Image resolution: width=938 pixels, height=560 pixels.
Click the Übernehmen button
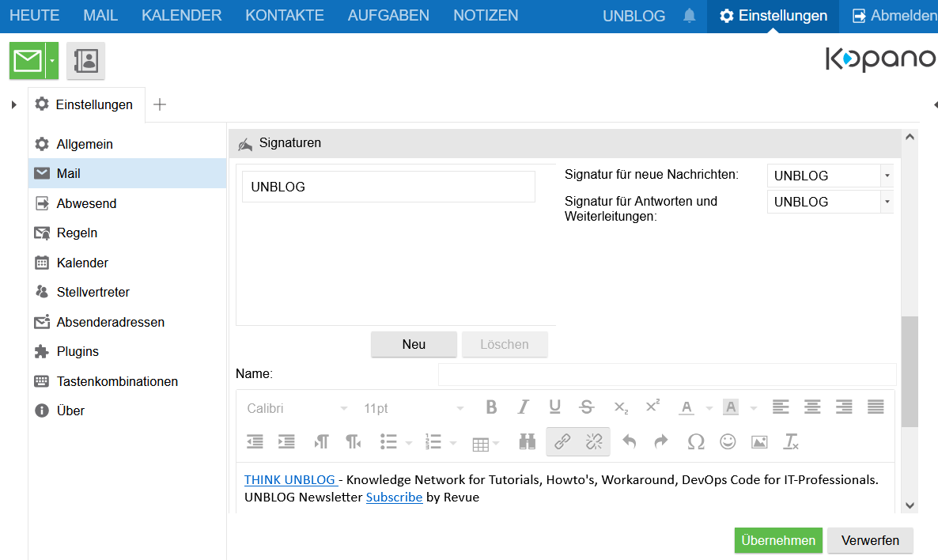click(x=778, y=540)
